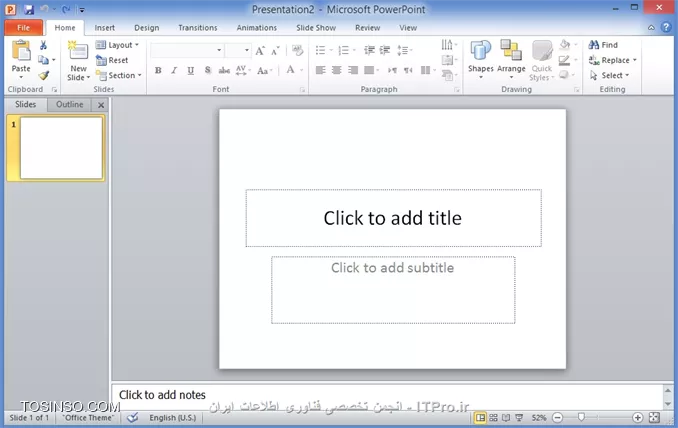Screen dimensions: 678x428
Task: Toggle italic formatting
Action: click(174, 70)
